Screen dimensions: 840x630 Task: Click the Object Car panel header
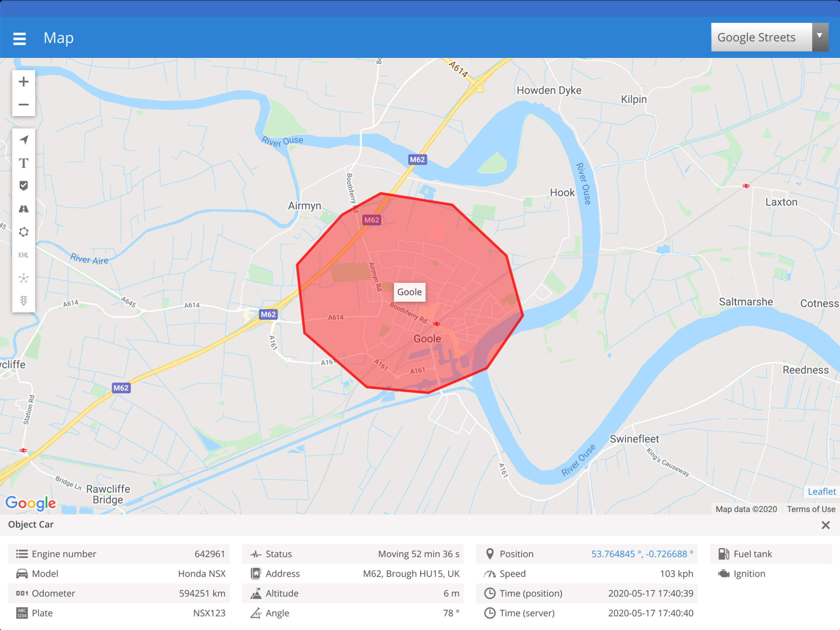tap(31, 525)
